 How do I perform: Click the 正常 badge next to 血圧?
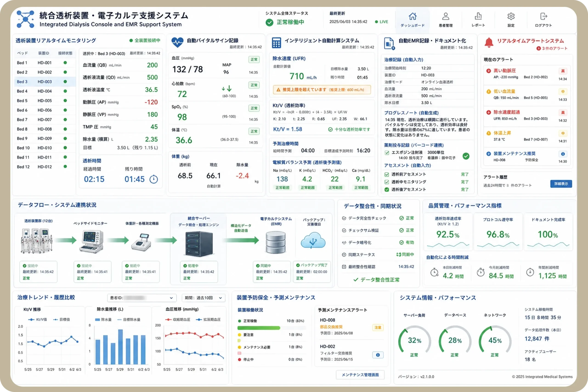(x=254, y=60)
